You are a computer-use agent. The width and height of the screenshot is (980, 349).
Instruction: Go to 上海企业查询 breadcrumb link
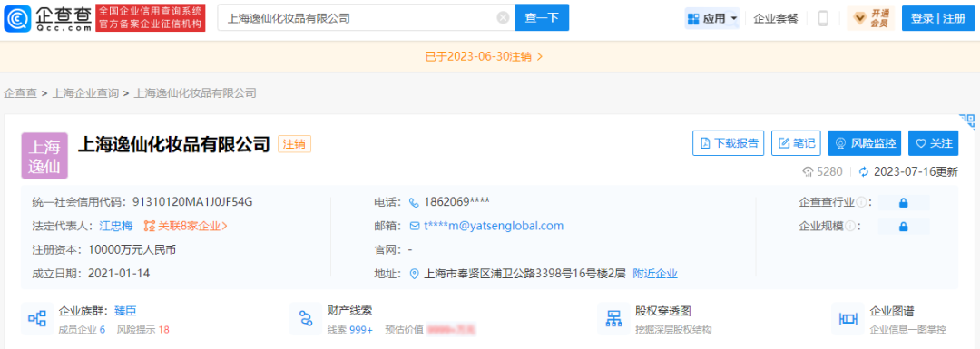pyautogui.click(x=85, y=93)
